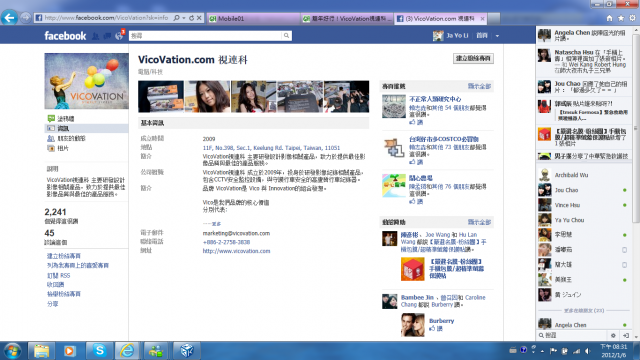This screenshot has height=360, width=640.
Task: Click the URL address field
Action: tap(106, 18)
